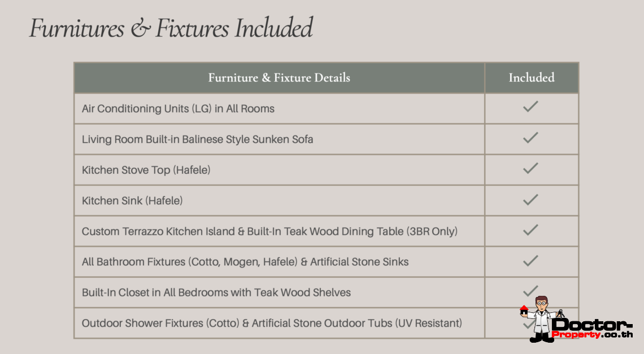644x354 pixels.
Task: Click the checkmark for Kitchen Stove Top
Action: 530,168
